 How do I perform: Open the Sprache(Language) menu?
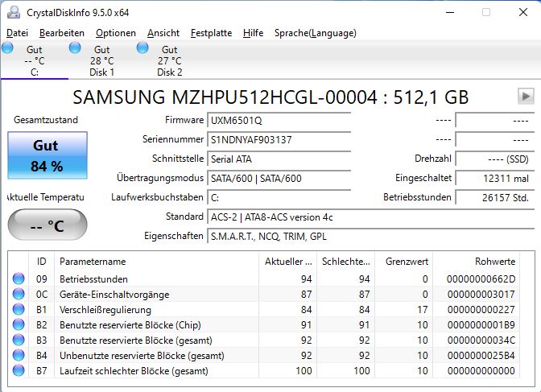click(316, 33)
